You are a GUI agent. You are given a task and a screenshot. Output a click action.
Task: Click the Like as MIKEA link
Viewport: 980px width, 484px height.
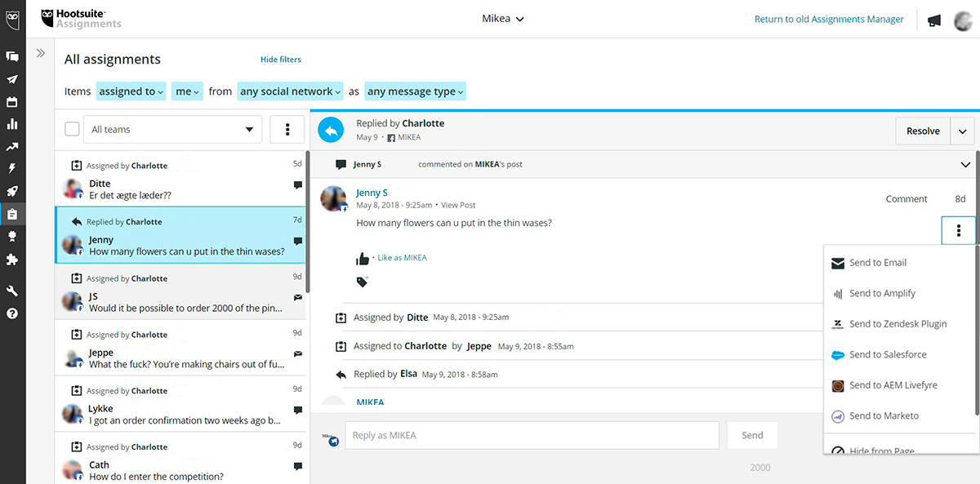coord(403,258)
